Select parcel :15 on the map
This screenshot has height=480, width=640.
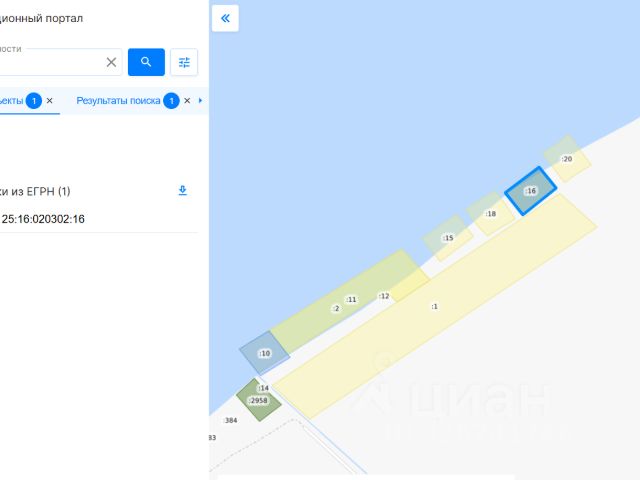[448, 238]
